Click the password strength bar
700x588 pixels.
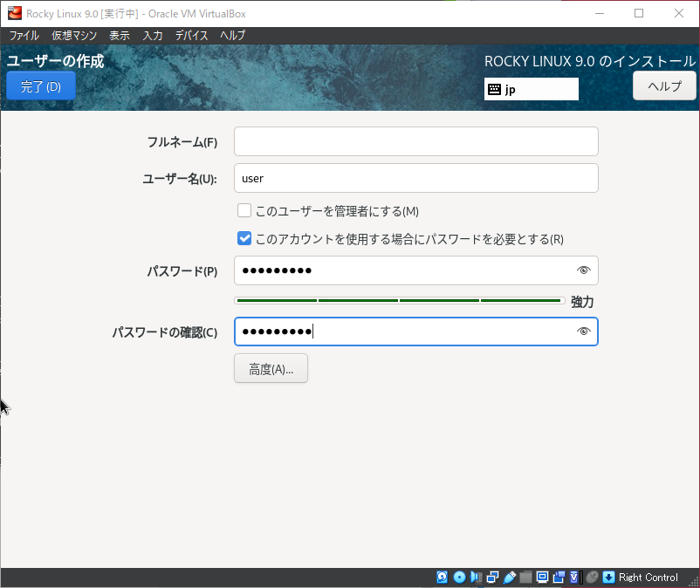point(399,301)
